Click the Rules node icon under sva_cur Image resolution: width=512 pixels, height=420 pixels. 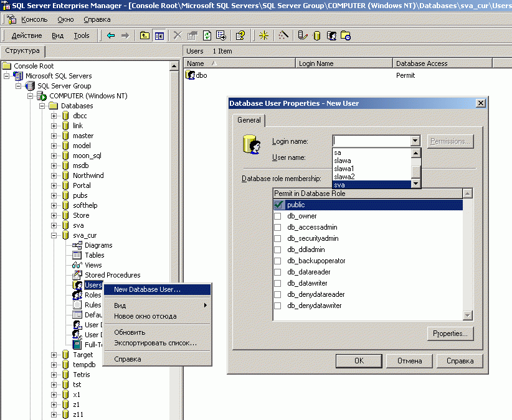pyautogui.click(x=77, y=305)
